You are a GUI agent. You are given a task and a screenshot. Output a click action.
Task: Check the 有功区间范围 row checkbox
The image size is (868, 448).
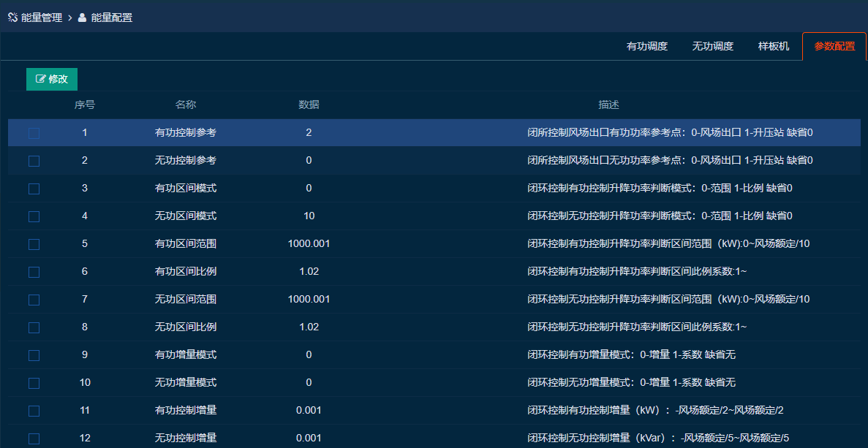pos(34,244)
